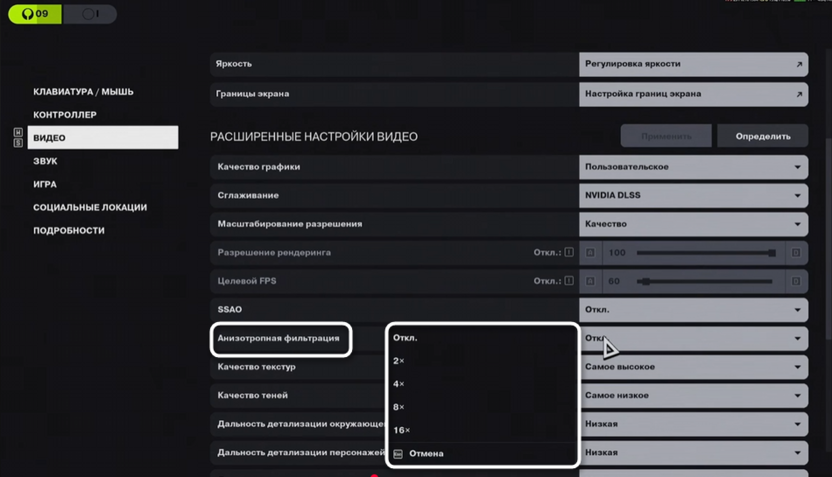
Task: Click the Разрешение рендеринга slider handle
Action: click(772, 253)
